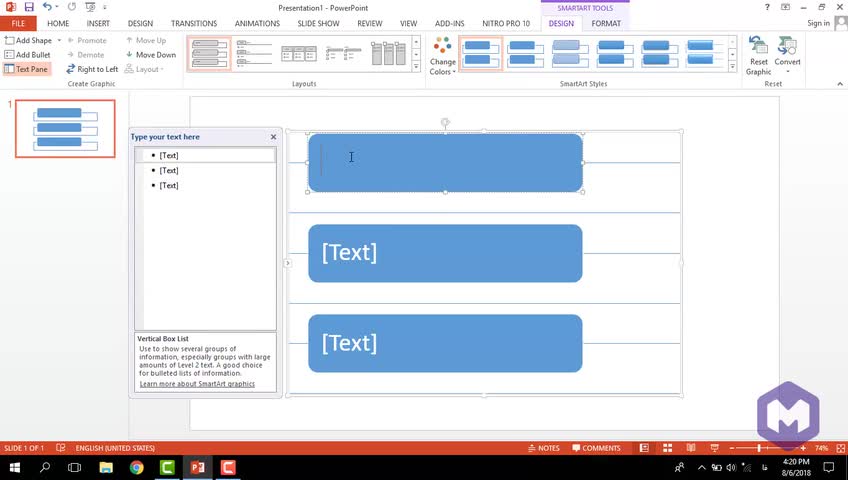Image resolution: width=848 pixels, height=480 pixels.
Task: Collapse the text pane using the side arrow tab
Action: tap(287, 263)
